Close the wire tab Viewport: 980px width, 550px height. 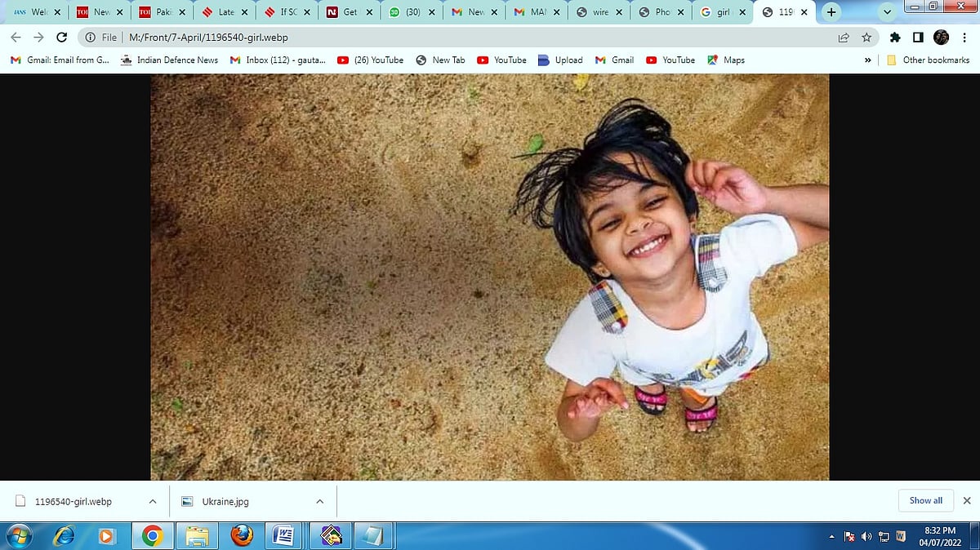[x=618, y=12]
